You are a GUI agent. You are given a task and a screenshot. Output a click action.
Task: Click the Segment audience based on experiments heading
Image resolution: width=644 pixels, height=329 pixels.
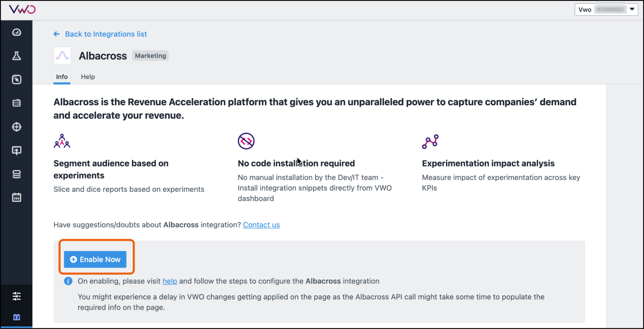tap(111, 169)
